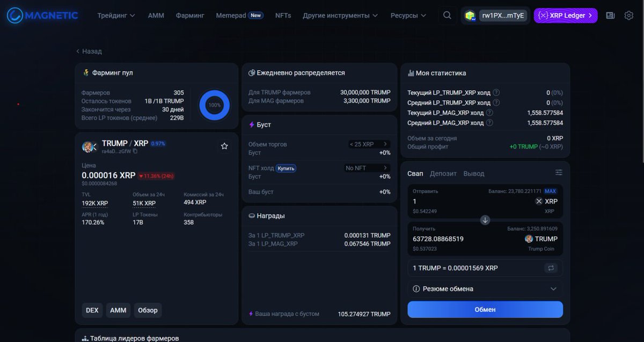Click the 0.97% fee badge
644x342 pixels.
[158, 144]
